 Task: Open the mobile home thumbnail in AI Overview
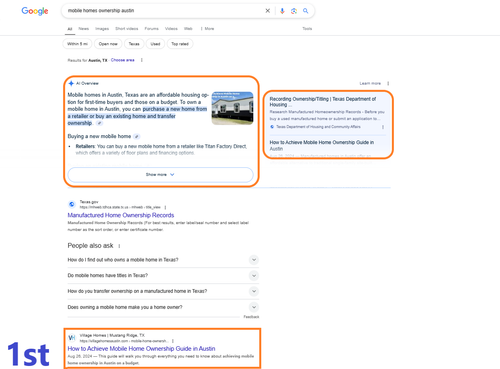[232, 108]
